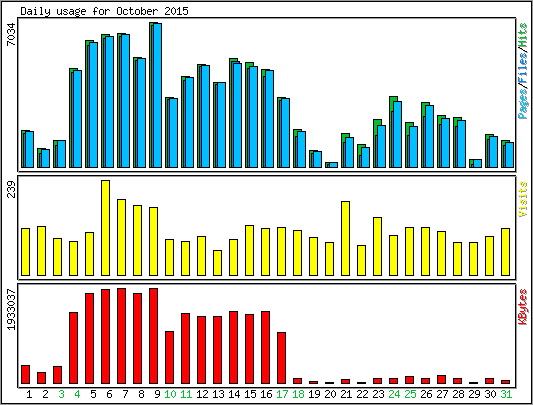Screen dimensions: 533x405
Task: Select the day 24 blue files bar
Action: click(x=397, y=135)
